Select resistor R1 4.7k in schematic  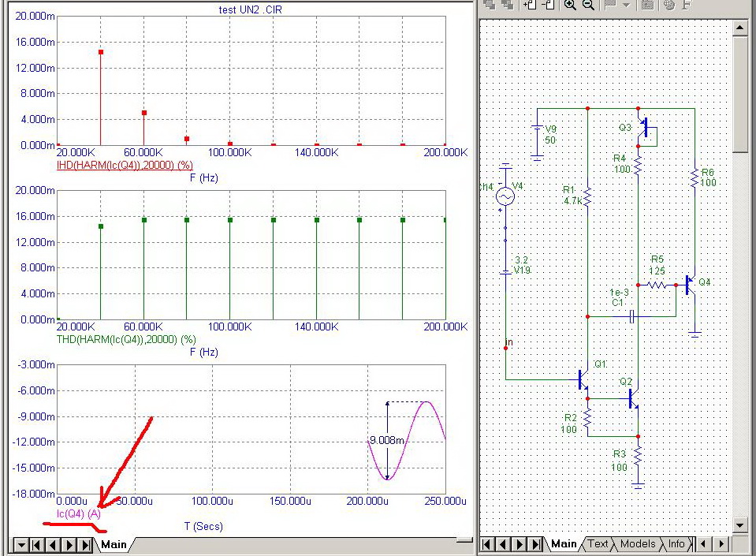click(587, 196)
